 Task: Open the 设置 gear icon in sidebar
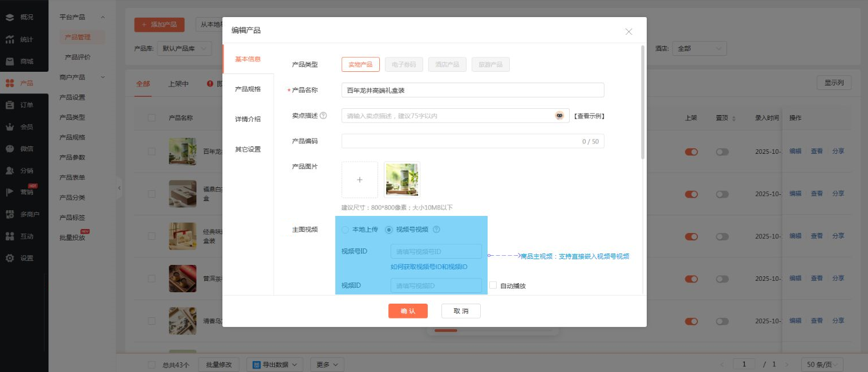tap(10, 258)
